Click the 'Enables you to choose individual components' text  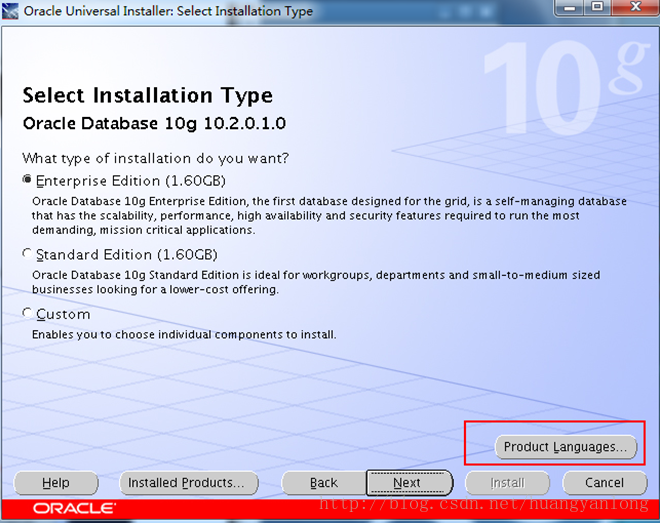(184, 335)
